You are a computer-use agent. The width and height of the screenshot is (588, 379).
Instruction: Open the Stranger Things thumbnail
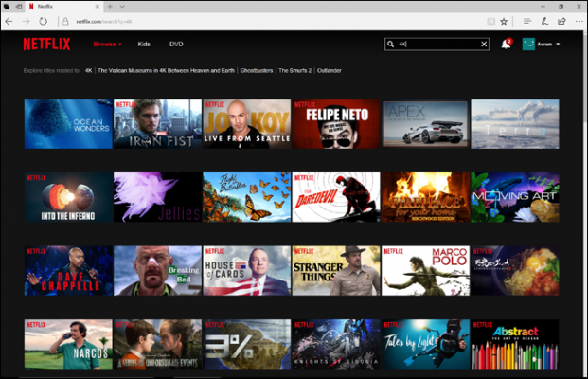(336, 271)
